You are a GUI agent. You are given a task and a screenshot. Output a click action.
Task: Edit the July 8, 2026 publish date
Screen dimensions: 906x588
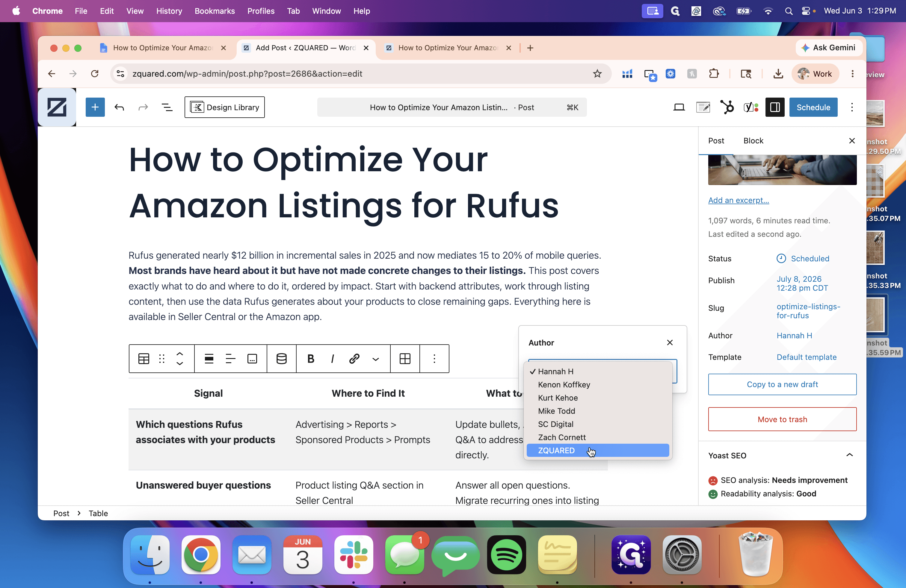click(802, 283)
